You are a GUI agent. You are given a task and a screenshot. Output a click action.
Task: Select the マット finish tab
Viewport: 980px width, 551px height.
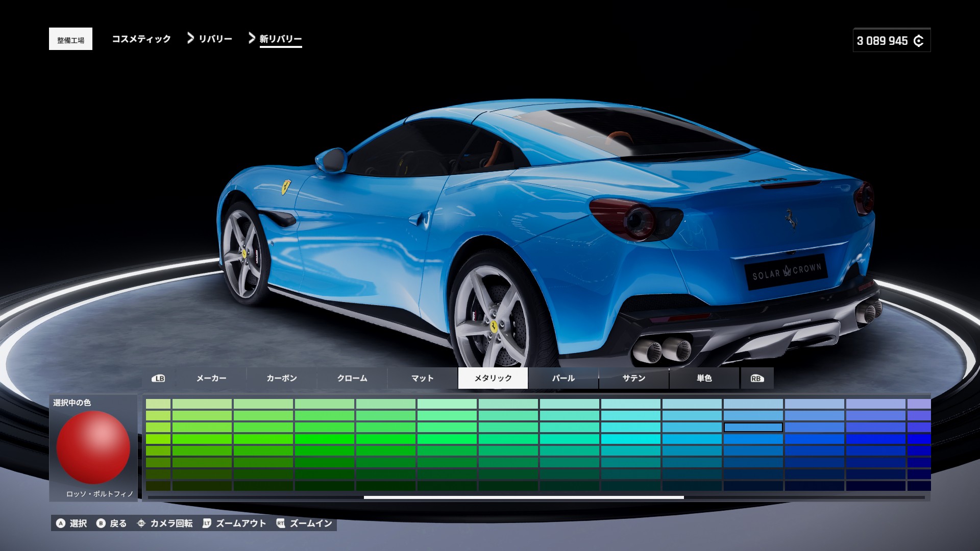point(423,378)
